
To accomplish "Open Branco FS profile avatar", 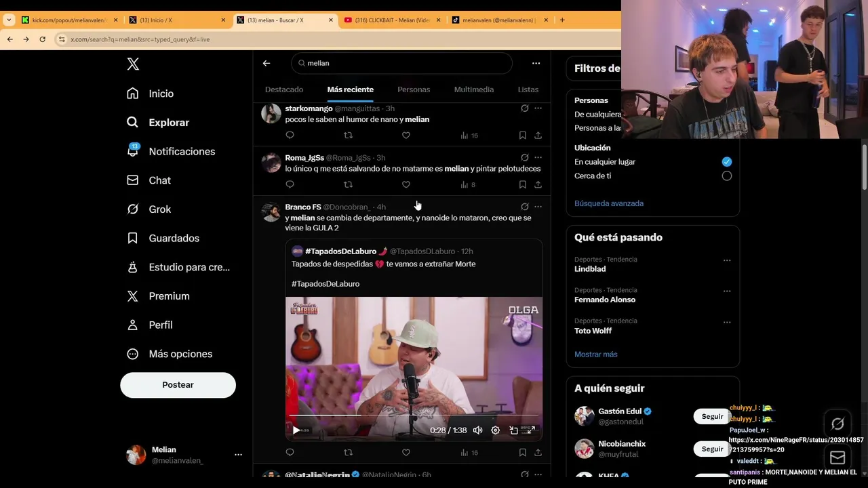I will coord(271,212).
